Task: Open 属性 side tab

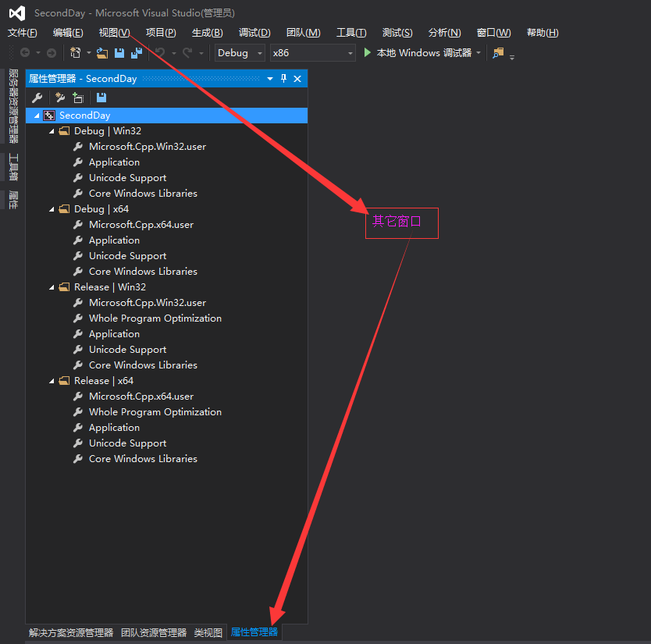Action: 14,200
